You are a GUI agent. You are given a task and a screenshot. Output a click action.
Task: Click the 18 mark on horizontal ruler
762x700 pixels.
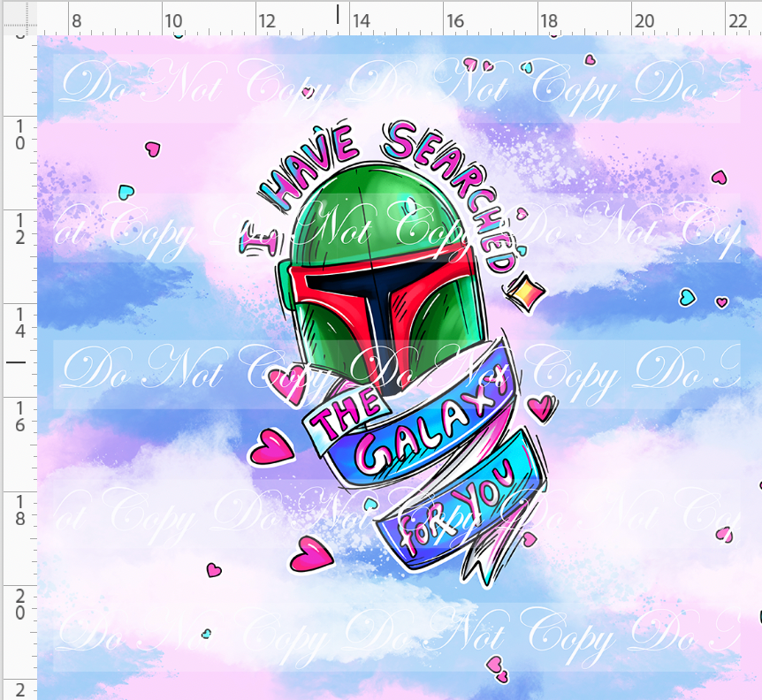click(549, 21)
